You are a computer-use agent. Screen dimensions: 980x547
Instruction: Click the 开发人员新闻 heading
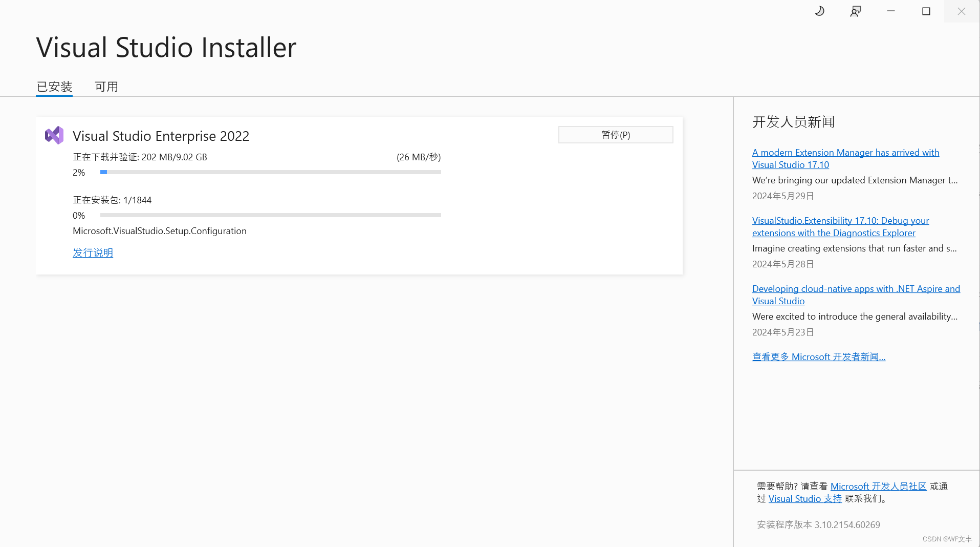click(x=793, y=122)
